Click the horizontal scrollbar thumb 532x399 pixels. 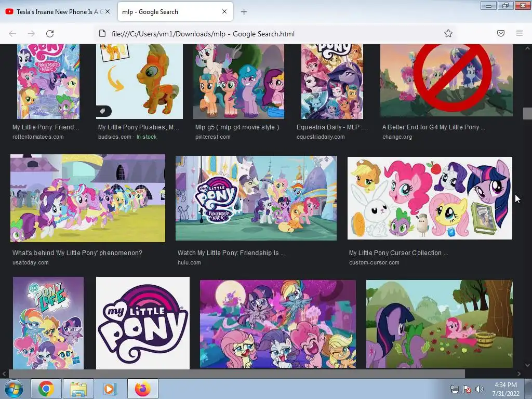tap(236, 374)
